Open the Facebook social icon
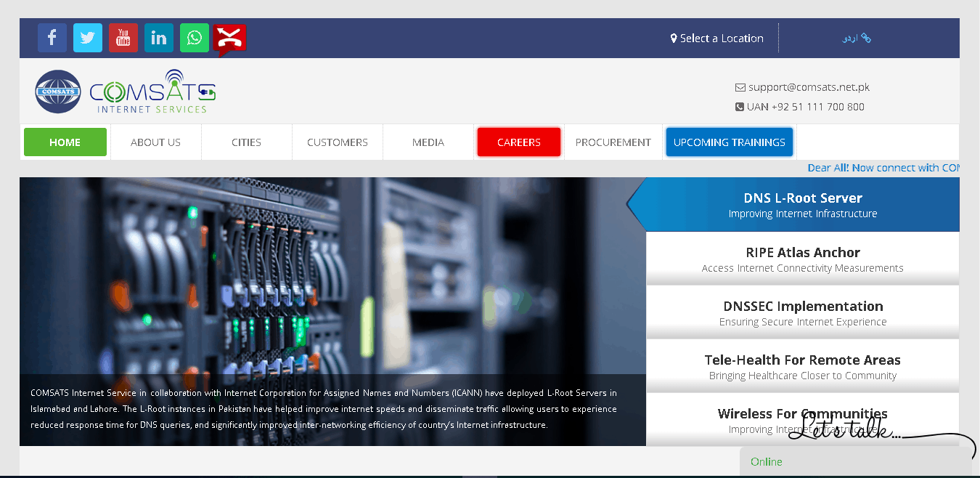This screenshot has height=478, width=980. coord(52,38)
